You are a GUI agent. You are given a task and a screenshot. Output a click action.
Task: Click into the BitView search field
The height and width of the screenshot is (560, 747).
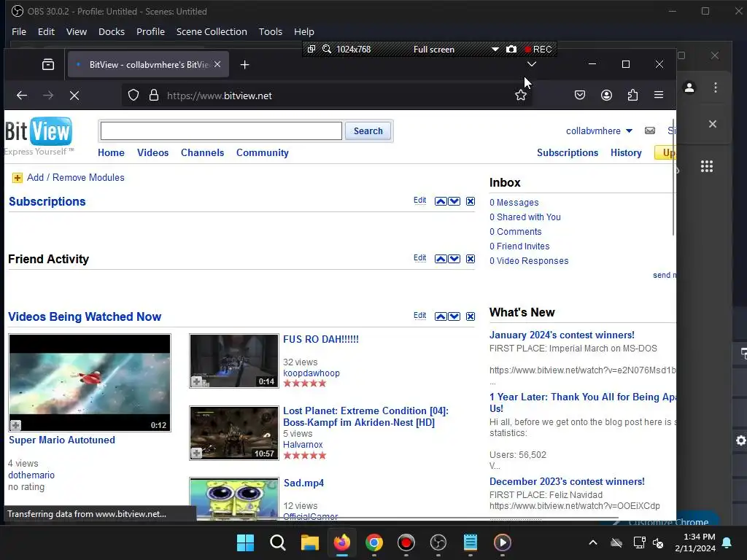221,131
